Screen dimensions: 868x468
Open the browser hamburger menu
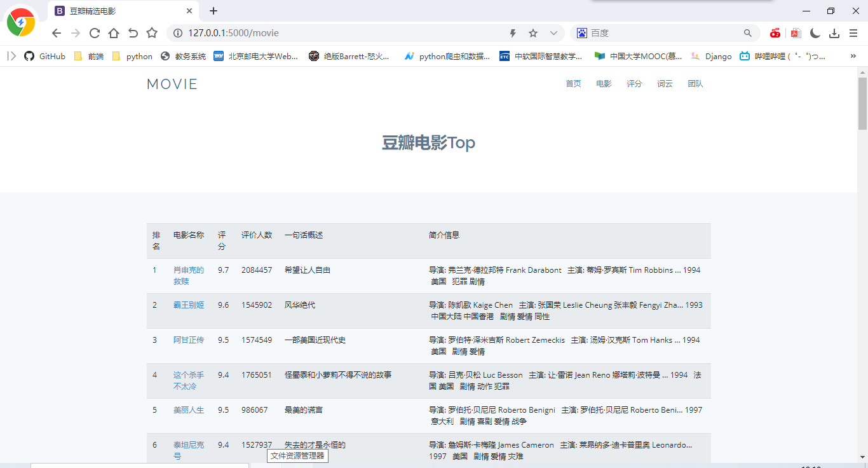coord(853,33)
